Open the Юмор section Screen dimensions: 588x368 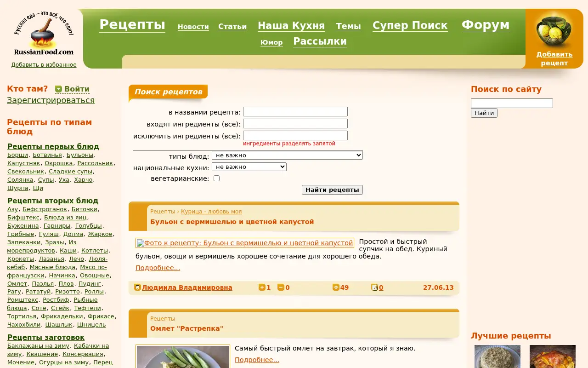click(x=271, y=42)
